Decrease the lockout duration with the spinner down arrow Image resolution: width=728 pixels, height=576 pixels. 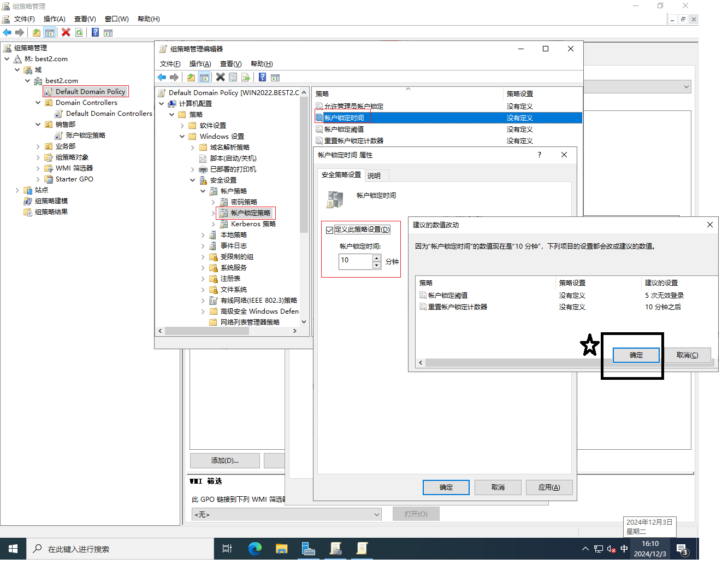[376, 266]
